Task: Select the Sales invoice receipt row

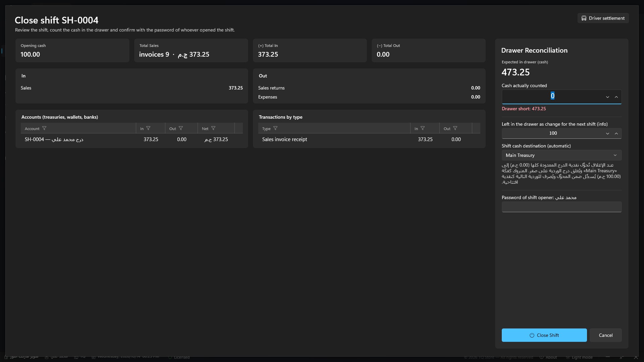Action: tap(369, 139)
